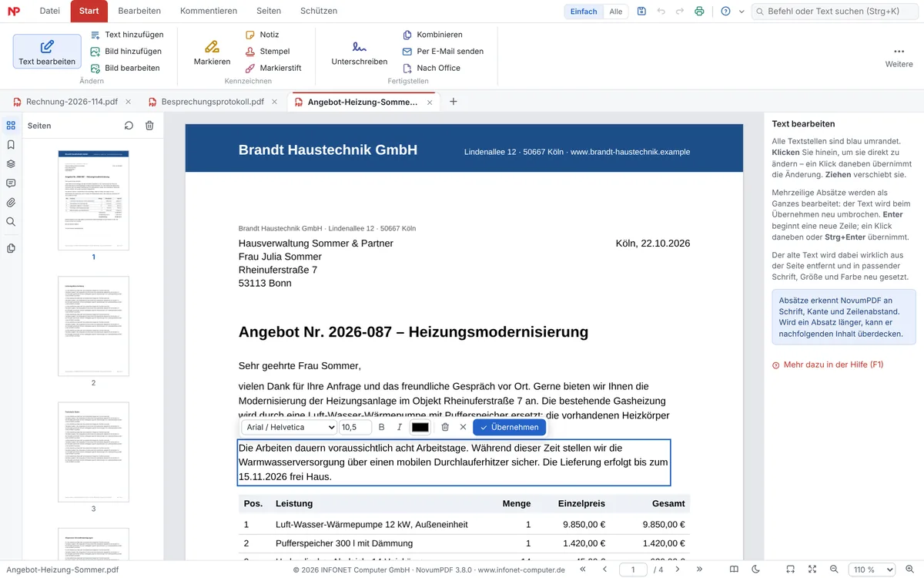
Task: Close the Rechnung-2026-114.pdf tab
Action: (x=128, y=102)
